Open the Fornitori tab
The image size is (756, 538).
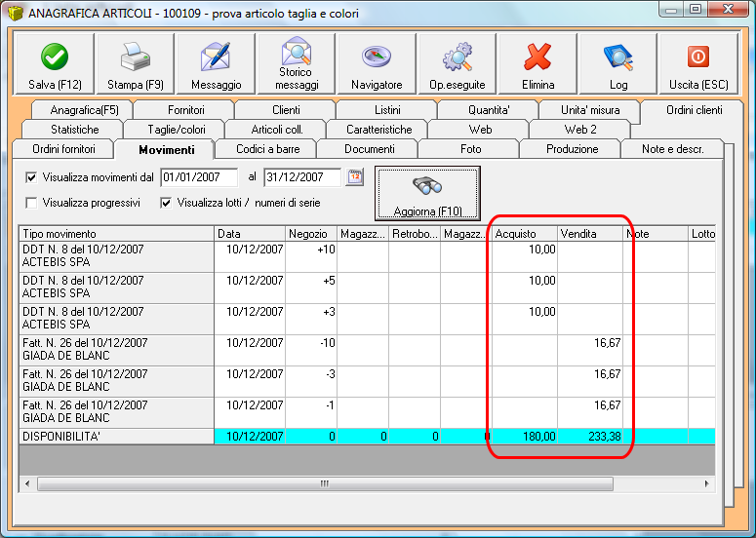[186, 110]
